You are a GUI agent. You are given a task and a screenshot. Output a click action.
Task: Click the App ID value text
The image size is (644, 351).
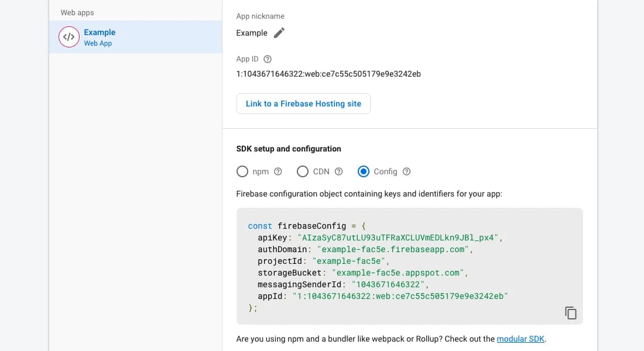point(328,74)
